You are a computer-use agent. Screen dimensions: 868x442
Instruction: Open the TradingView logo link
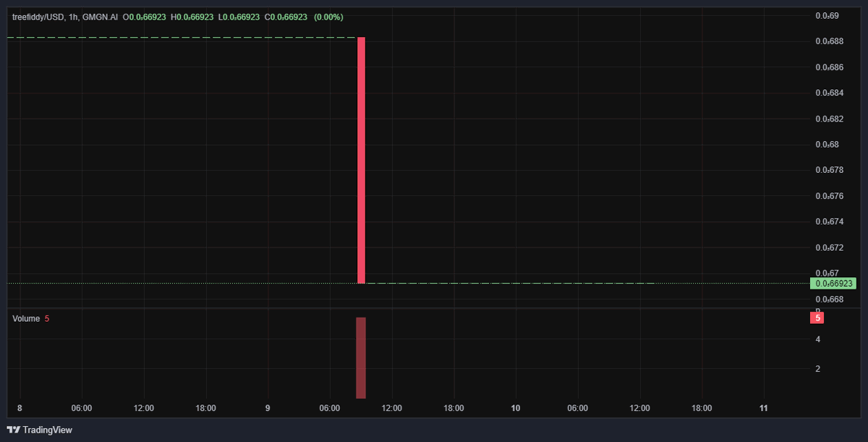(40, 430)
